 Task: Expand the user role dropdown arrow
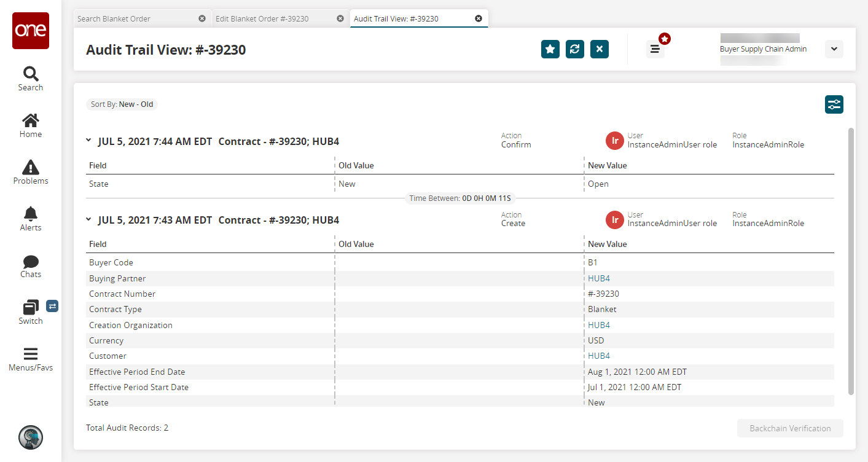pos(834,49)
